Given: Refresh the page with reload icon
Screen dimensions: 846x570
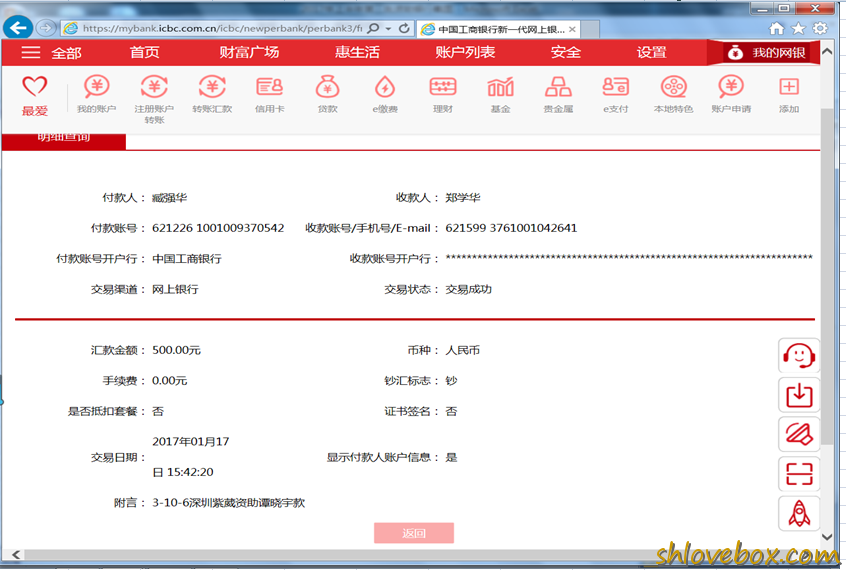Looking at the screenshot, I should [x=404, y=28].
